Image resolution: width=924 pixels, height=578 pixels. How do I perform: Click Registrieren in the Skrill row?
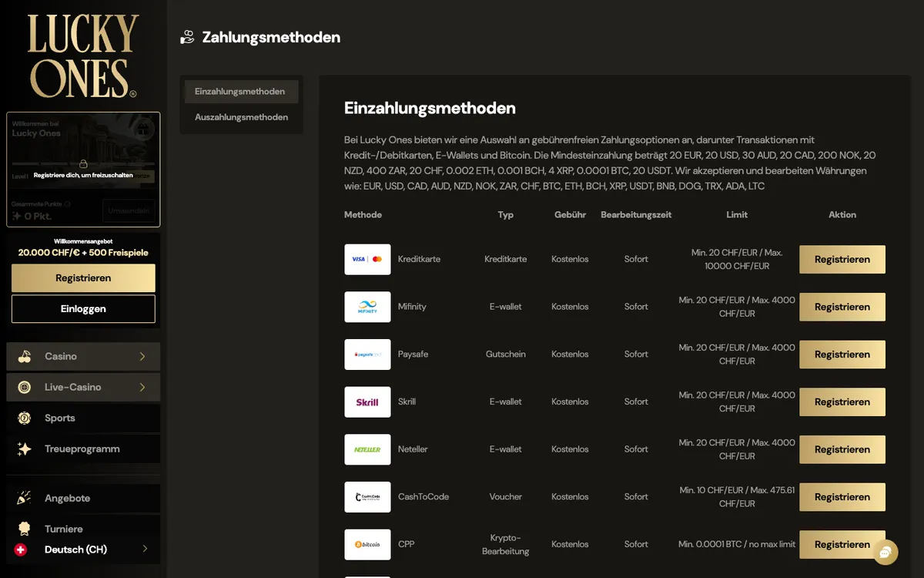pos(842,402)
